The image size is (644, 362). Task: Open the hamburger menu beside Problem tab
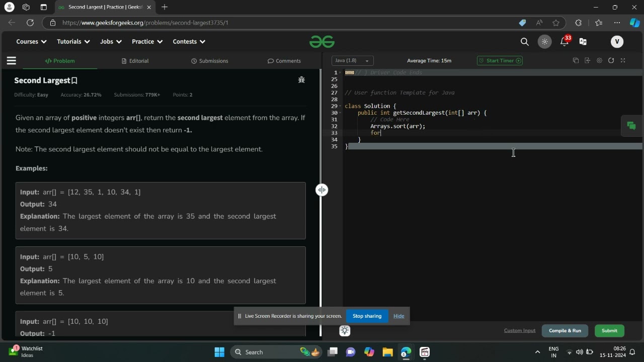[x=11, y=61]
